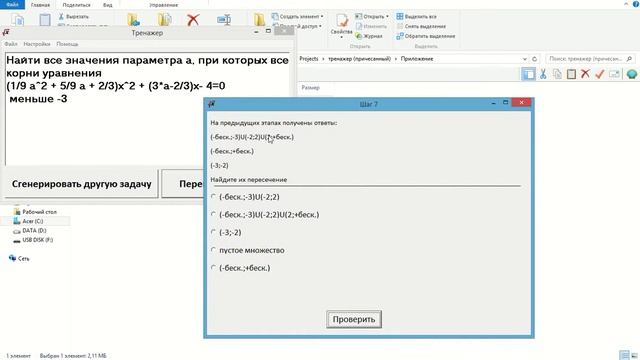Open address bar history dropdown

(524, 59)
